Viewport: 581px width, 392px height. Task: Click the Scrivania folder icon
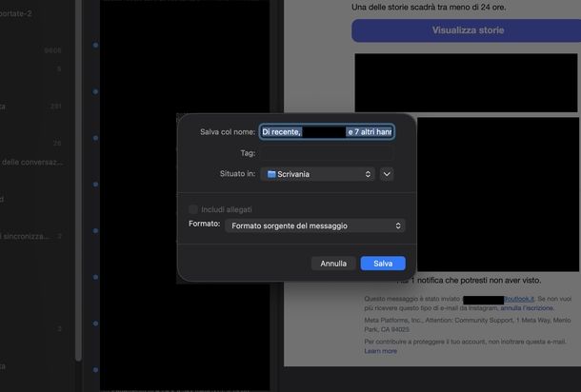[x=271, y=174]
